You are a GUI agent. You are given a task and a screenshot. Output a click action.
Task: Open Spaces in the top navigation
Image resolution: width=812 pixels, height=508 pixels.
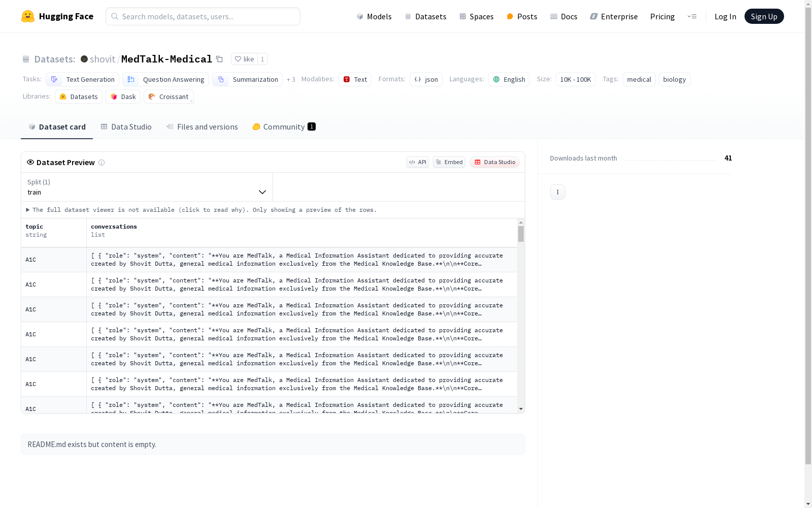477,16
